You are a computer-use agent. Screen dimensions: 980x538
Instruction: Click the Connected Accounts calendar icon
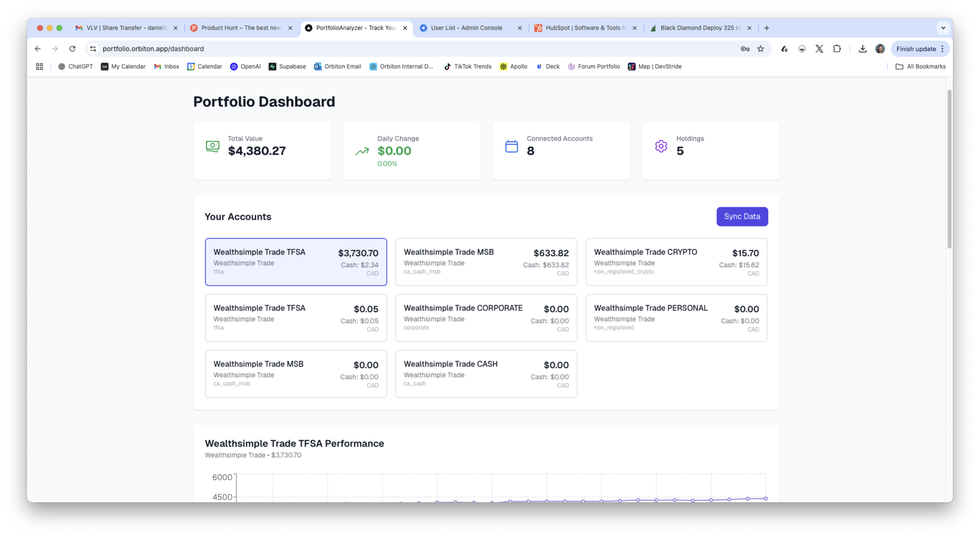511,146
